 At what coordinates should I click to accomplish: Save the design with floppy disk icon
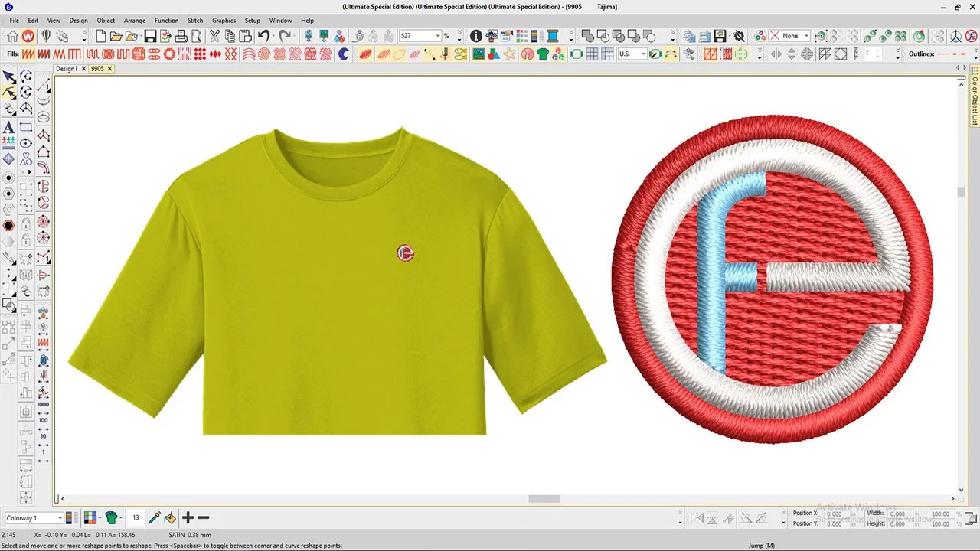[x=150, y=36]
